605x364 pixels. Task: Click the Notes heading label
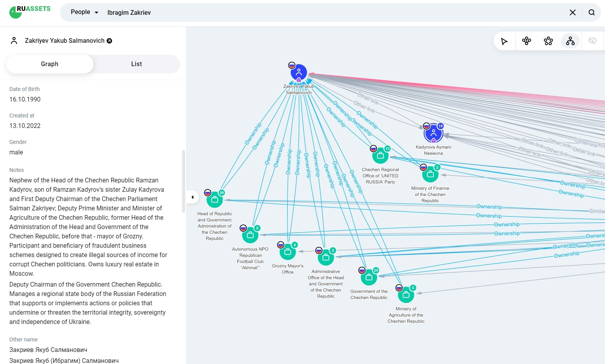click(x=17, y=170)
